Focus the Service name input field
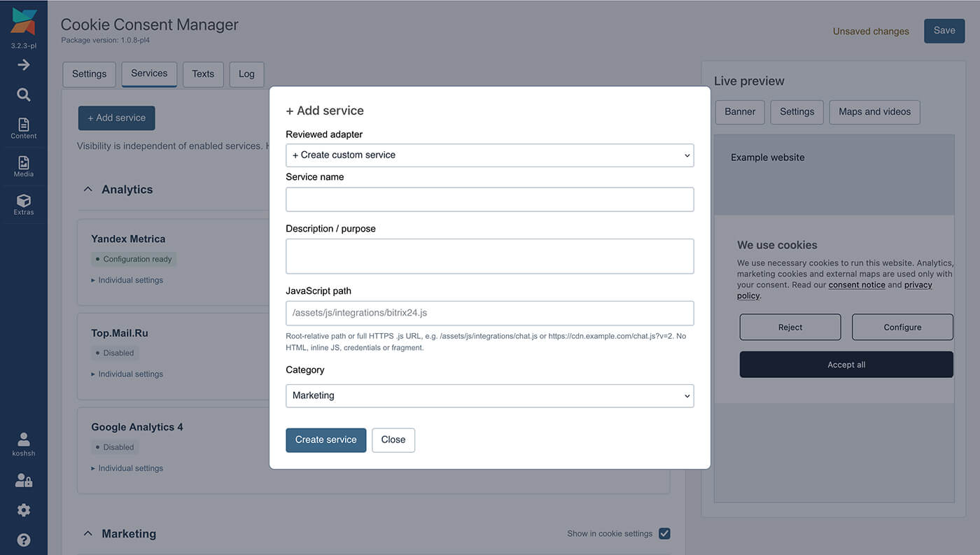This screenshot has height=555, width=980. (x=489, y=199)
